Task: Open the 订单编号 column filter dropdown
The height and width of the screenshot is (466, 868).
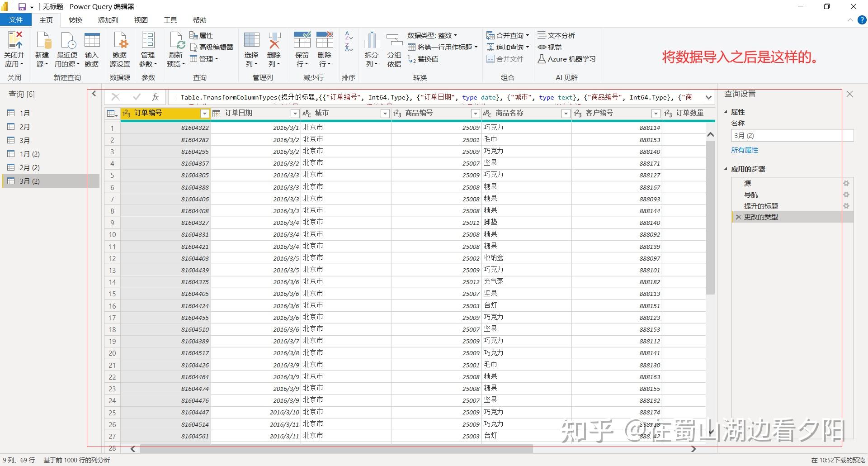Action: [x=205, y=114]
